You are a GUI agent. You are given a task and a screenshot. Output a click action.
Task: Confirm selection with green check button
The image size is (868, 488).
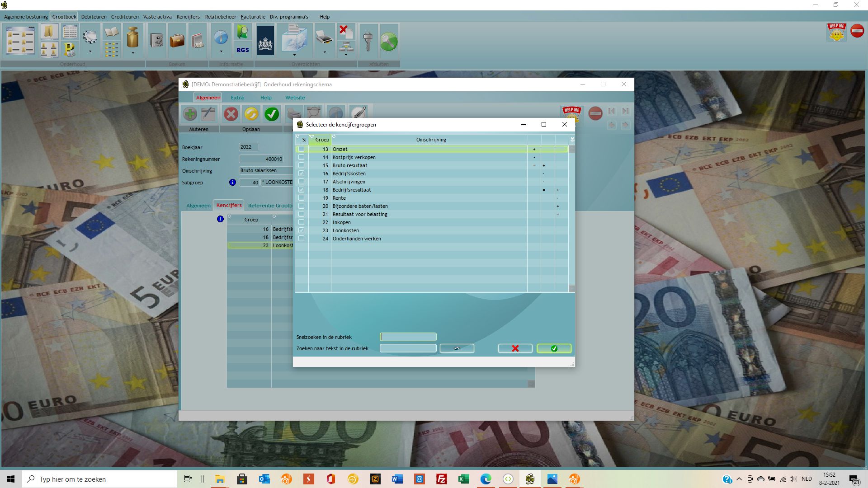pos(554,348)
